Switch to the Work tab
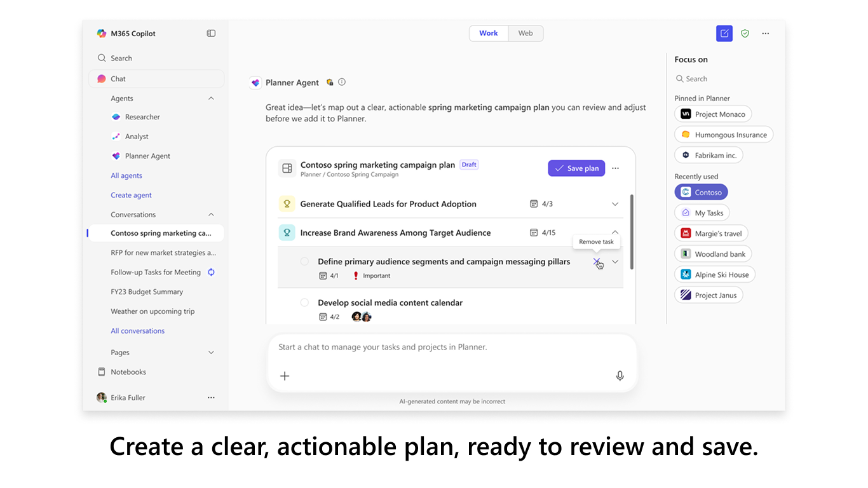This screenshot has width=868, height=488. coord(489,34)
